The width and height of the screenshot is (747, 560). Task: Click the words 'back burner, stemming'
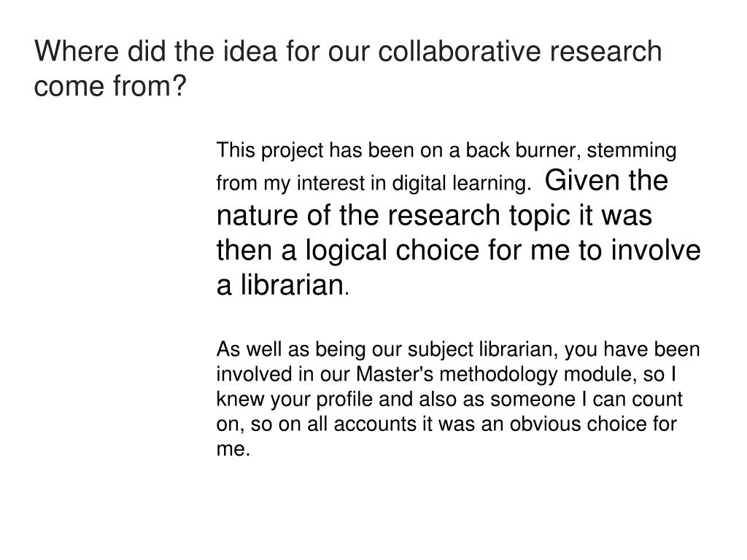[x=570, y=150]
